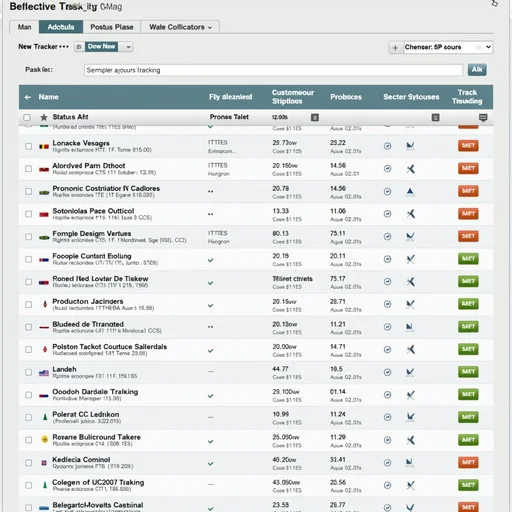512x512 pixels.
Task: Switch to the Man tab
Action: (24, 27)
